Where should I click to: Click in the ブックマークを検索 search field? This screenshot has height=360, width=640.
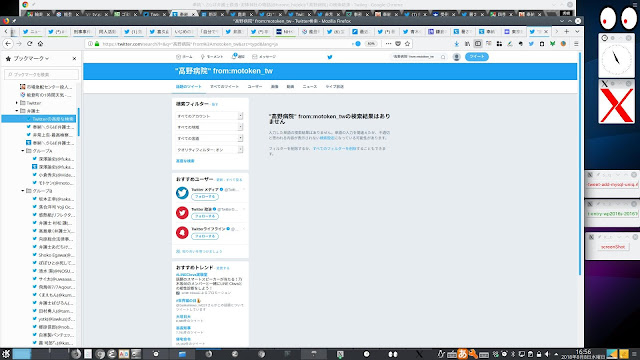pos(42,74)
